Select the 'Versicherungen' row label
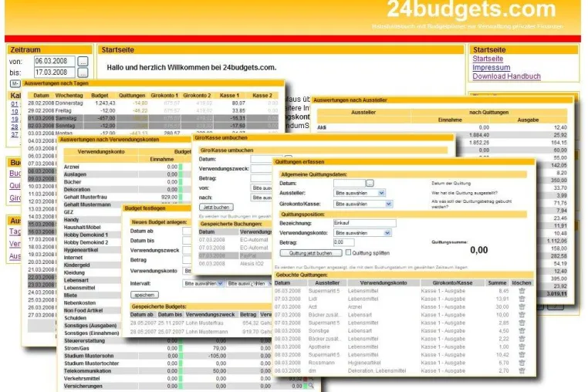This screenshot has width=588, height=392. [83, 386]
